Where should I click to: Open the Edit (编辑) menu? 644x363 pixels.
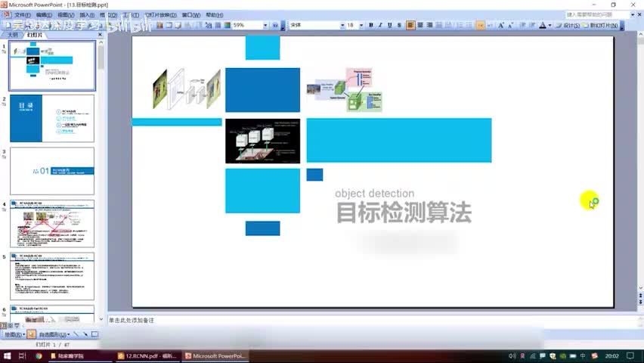pyautogui.click(x=44, y=15)
